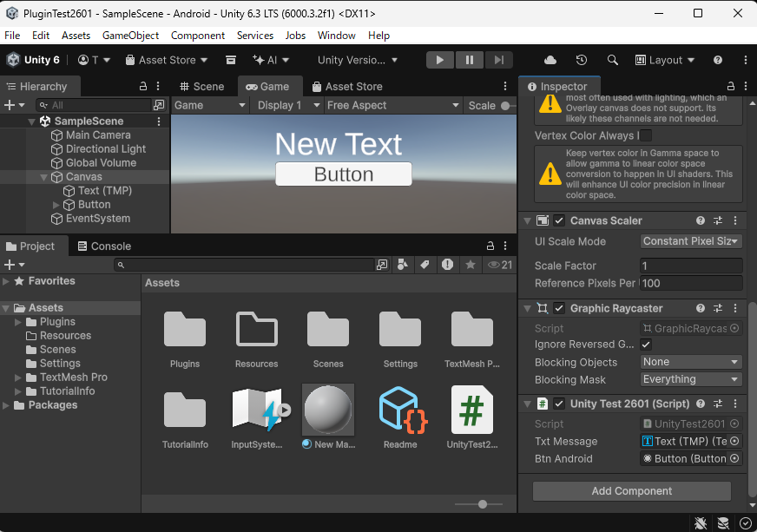Open the UI Scale Mode dropdown
The height and width of the screenshot is (532, 757).
pyautogui.click(x=691, y=241)
